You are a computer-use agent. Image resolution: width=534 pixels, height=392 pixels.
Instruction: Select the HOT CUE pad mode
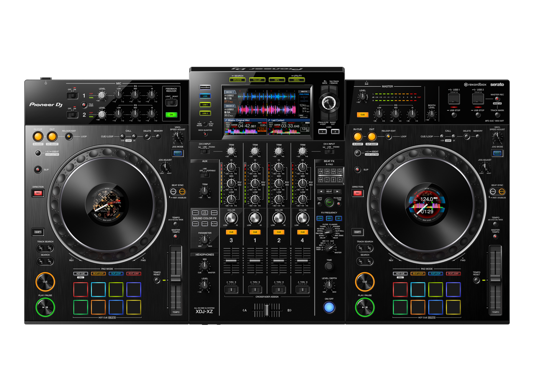pos(80,274)
